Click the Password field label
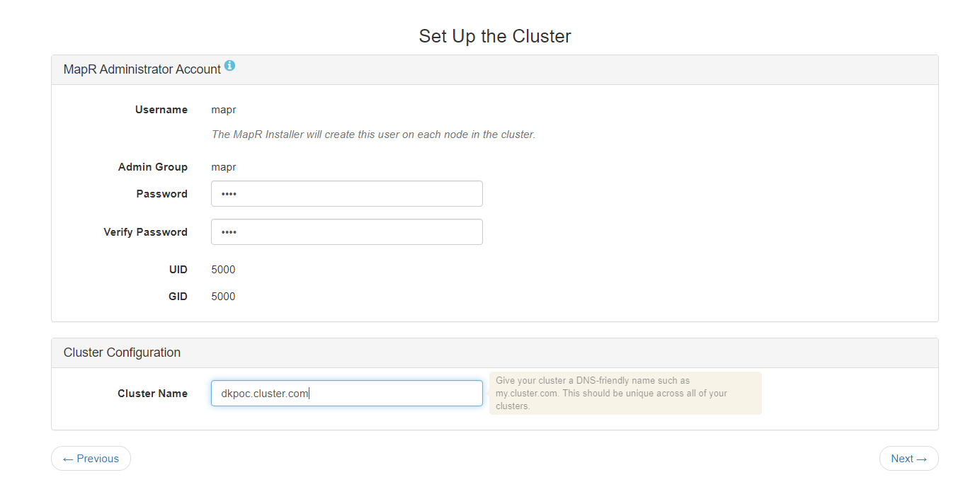This screenshot has width=980, height=504. tap(162, 194)
